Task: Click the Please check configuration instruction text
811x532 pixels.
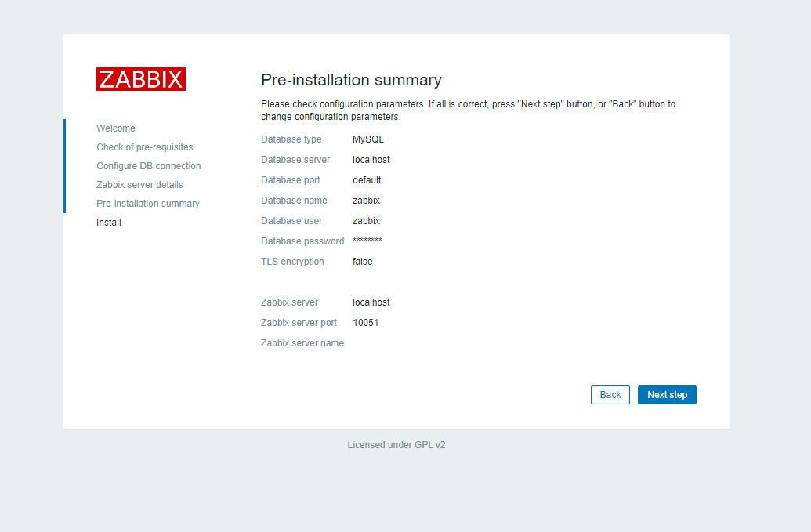Action: coord(468,110)
